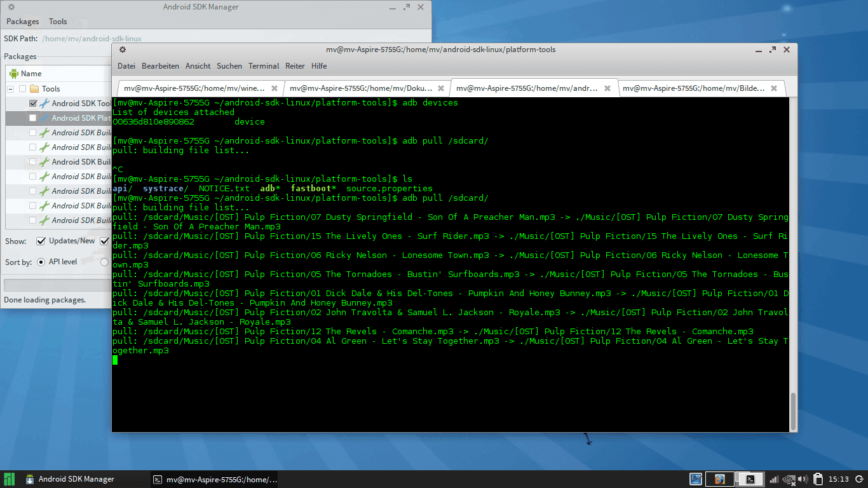This screenshot has width=868, height=488.
Task: Open the volume control tray icon
Action: point(803,479)
